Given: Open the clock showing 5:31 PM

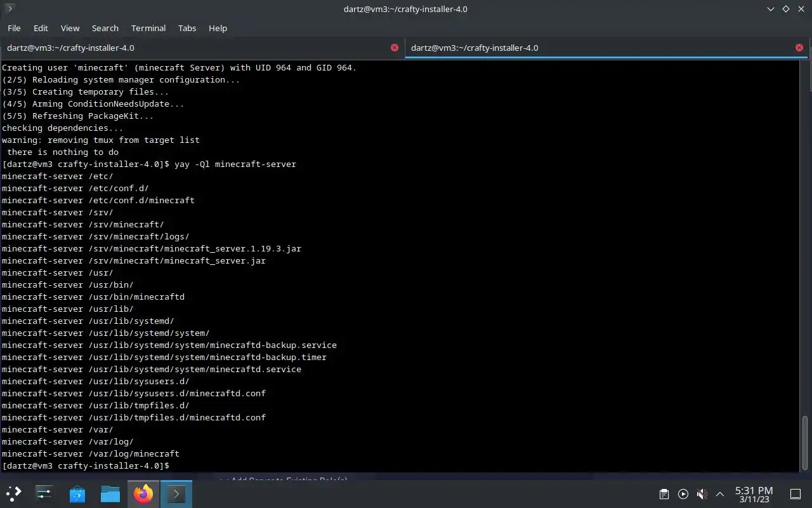Looking at the screenshot, I should pyautogui.click(x=754, y=494).
